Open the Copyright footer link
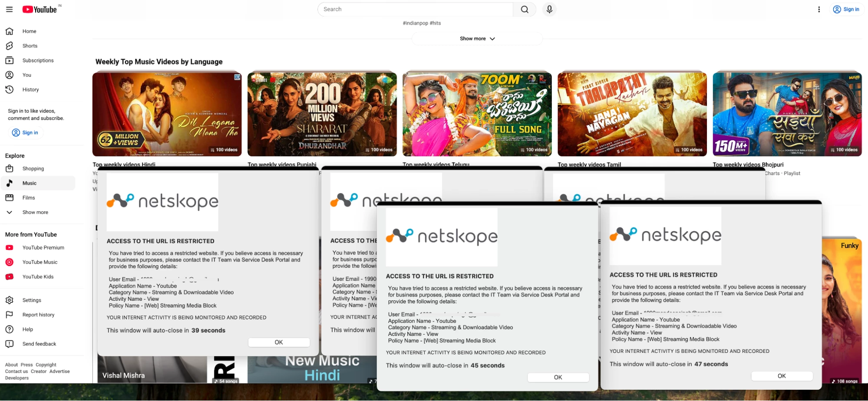The height and width of the screenshot is (401, 868). pyautogui.click(x=46, y=365)
